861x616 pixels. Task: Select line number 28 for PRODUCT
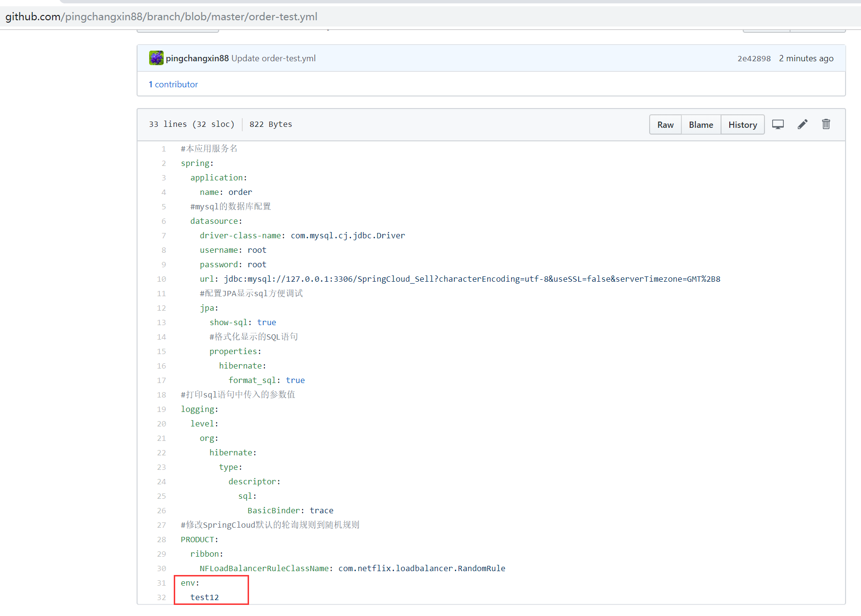coord(161,540)
